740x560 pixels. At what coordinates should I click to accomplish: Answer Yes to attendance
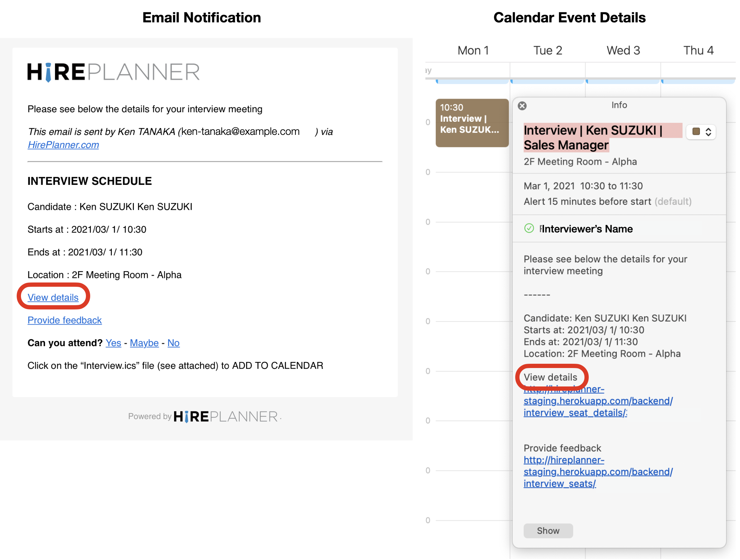113,343
